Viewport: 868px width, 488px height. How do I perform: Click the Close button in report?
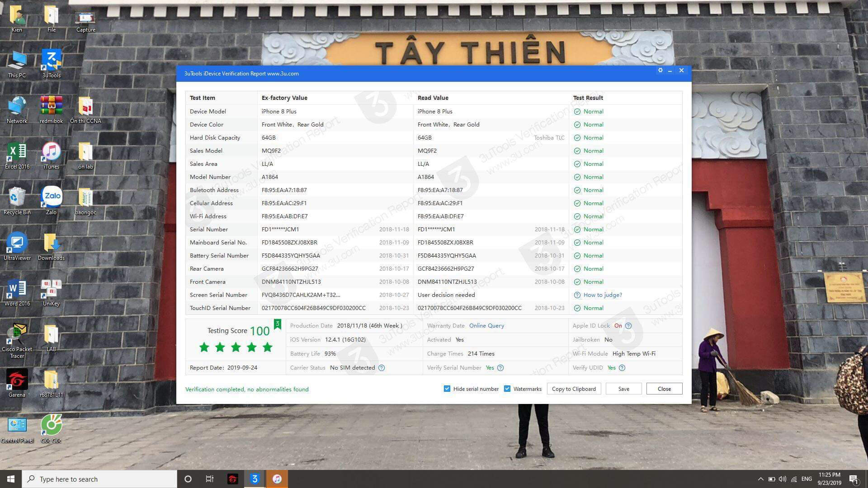coord(664,389)
